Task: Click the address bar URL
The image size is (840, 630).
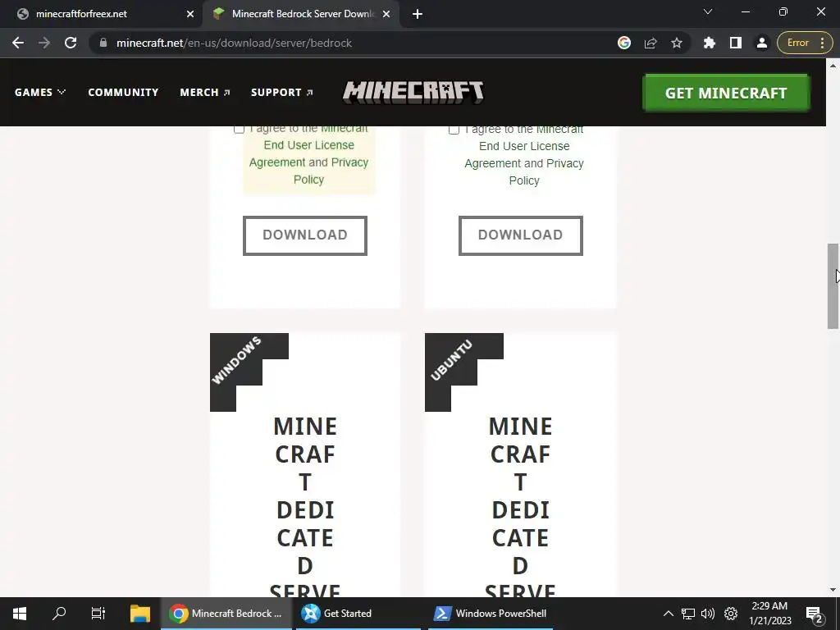Action: (x=234, y=43)
